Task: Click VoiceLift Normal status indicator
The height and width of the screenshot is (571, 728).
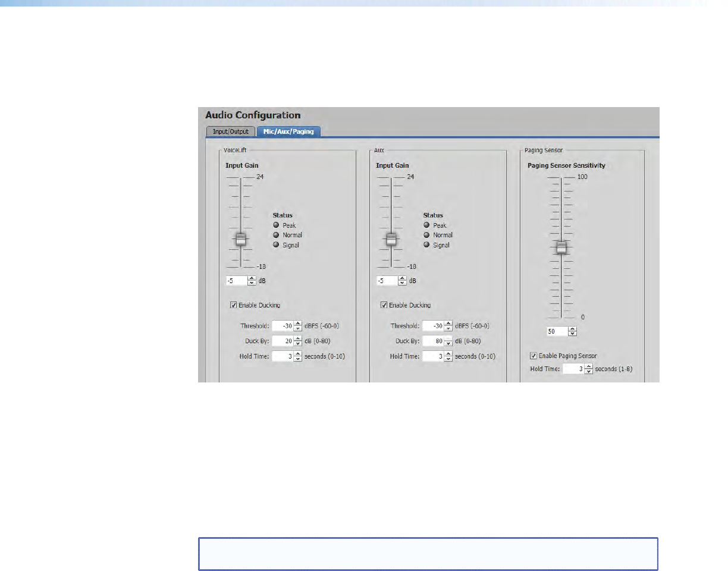Action: coord(276,234)
